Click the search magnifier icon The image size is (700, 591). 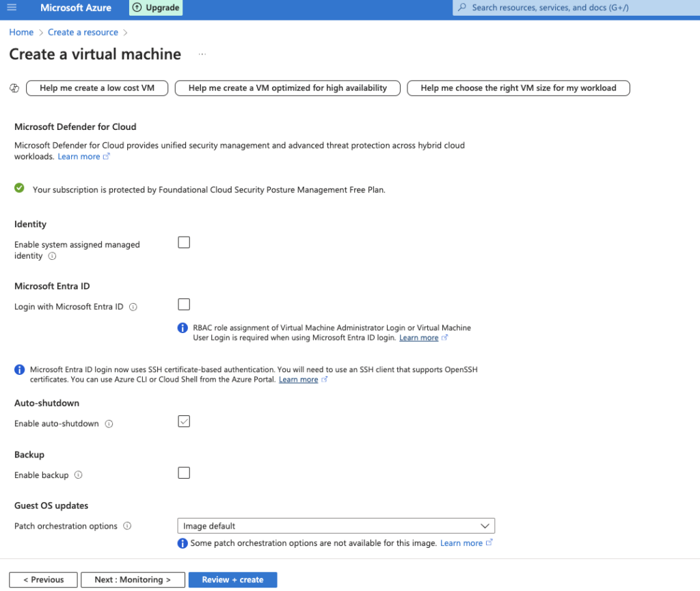pos(462,8)
